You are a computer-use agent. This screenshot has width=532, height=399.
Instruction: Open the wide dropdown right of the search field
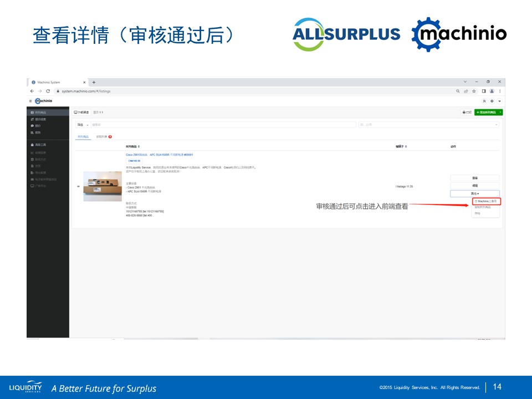429,125
